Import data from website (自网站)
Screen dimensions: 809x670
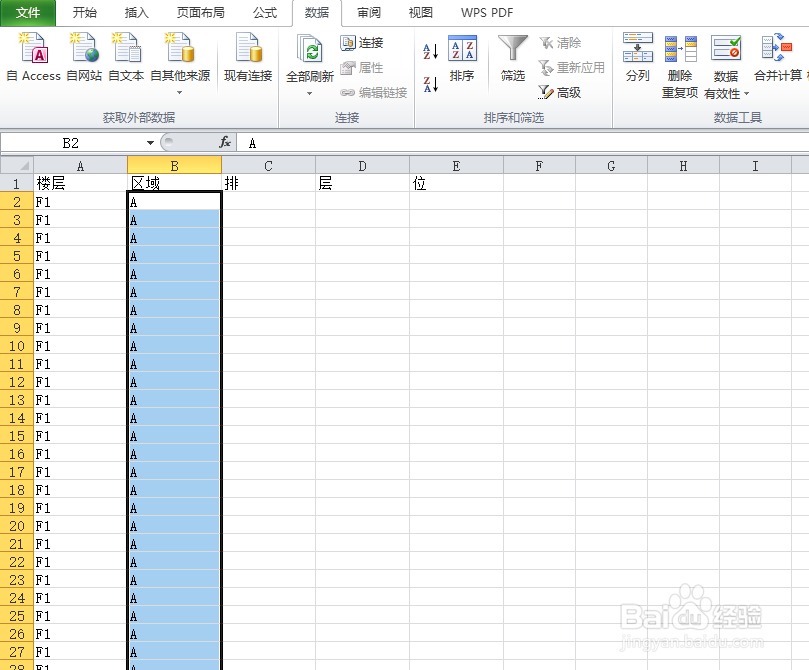[84, 57]
